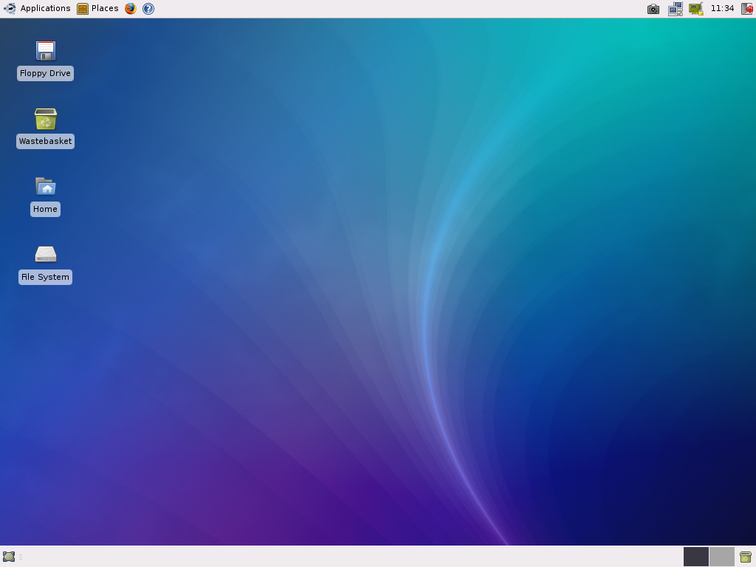
Task: Open the wastebasket icon in the bottom panel
Action: (746, 557)
